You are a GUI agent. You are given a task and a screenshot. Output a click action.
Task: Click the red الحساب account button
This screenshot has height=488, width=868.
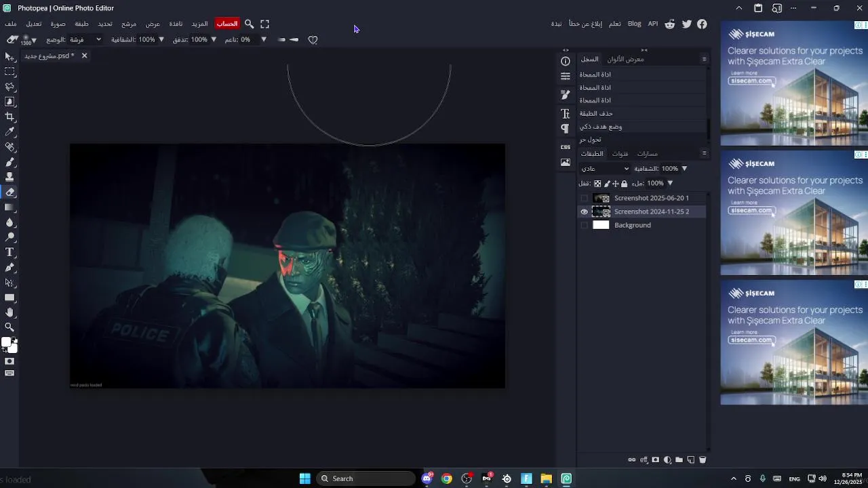coord(227,24)
